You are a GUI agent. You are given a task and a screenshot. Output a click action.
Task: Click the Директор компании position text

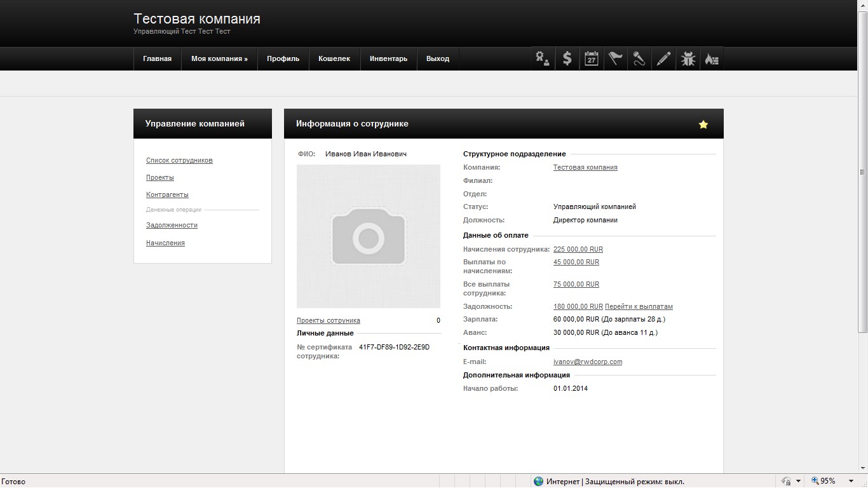click(x=585, y=220)
